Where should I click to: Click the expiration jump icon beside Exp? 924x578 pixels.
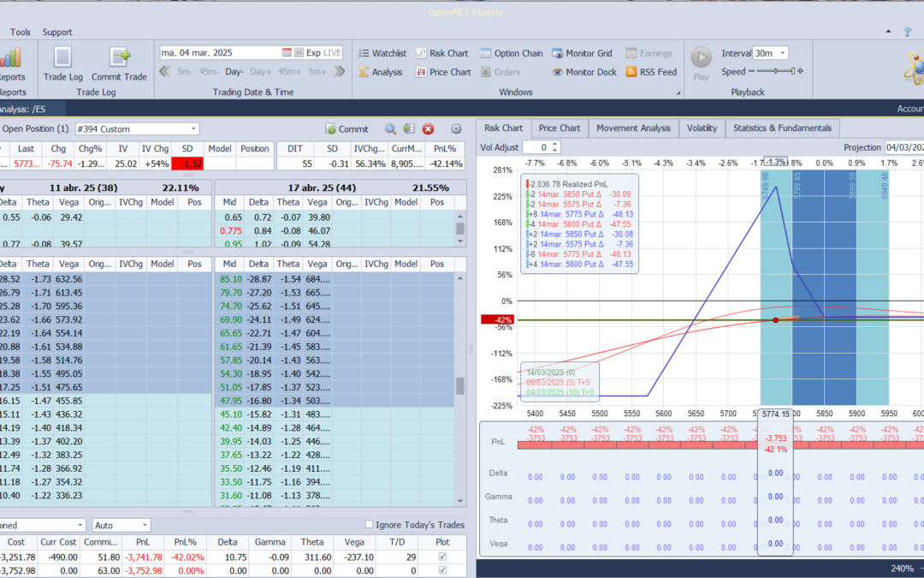[299, 52]
